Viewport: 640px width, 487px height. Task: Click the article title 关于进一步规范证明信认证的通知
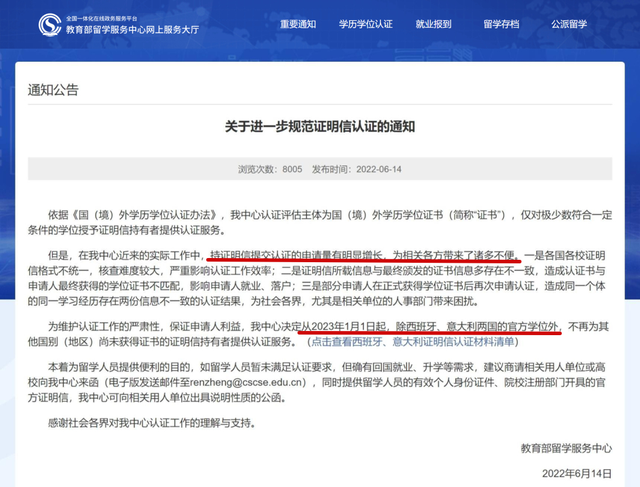320,127
